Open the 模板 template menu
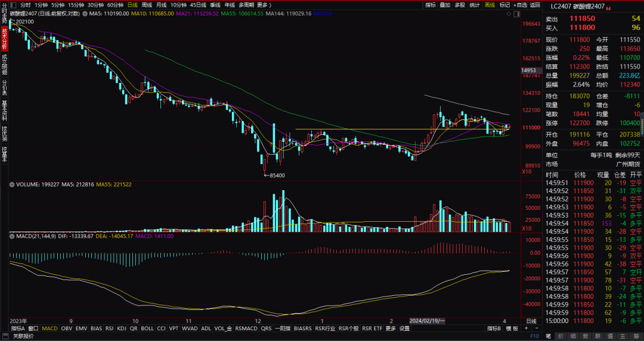 [512, 328]
